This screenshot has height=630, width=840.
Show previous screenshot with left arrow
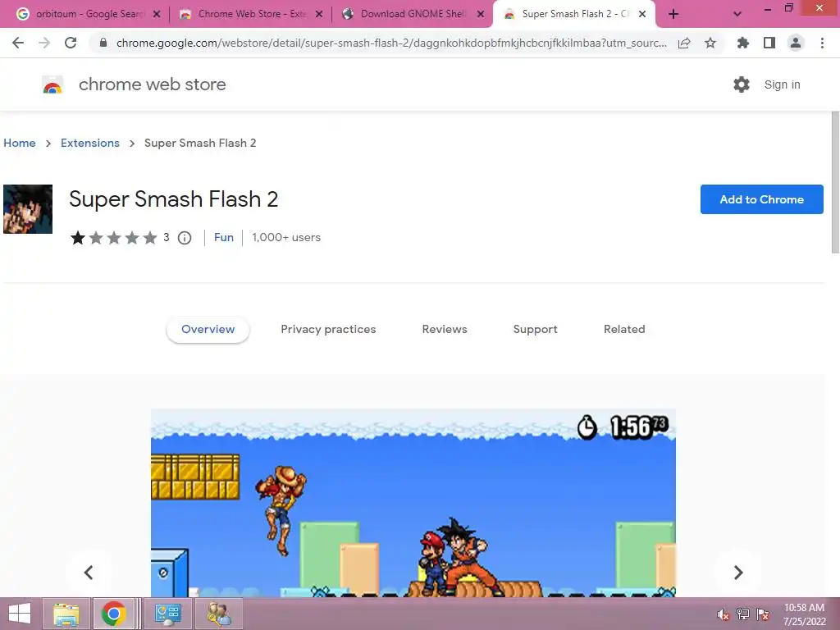[x=89, y=572]
